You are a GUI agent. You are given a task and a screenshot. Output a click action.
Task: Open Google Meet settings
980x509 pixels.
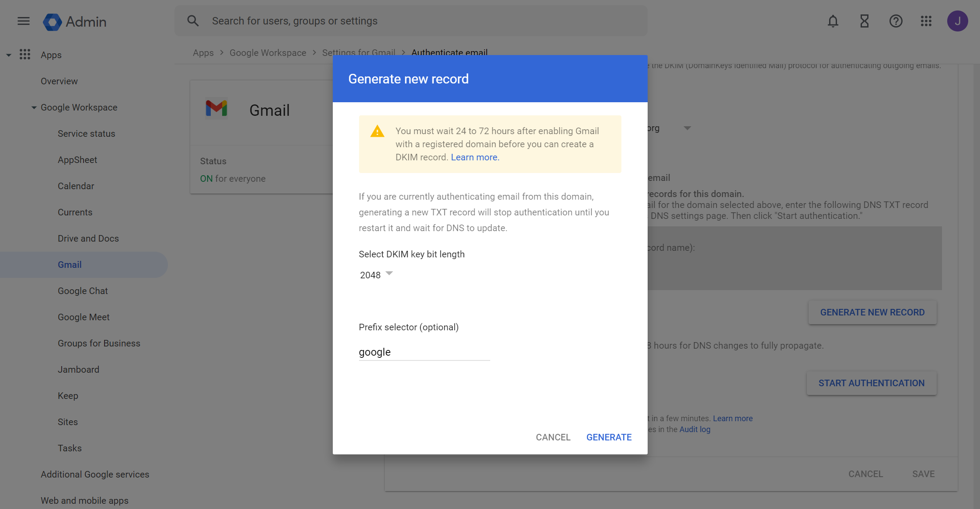[84, 317]
